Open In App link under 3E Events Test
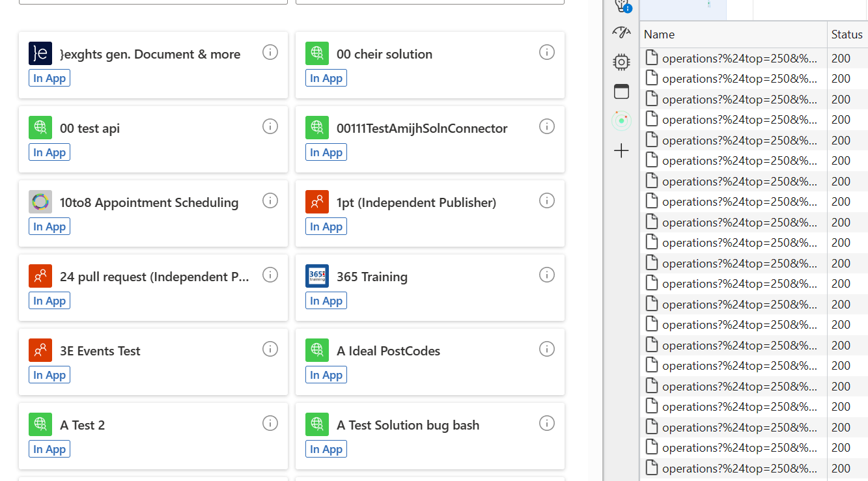 [x=49, y=374]
